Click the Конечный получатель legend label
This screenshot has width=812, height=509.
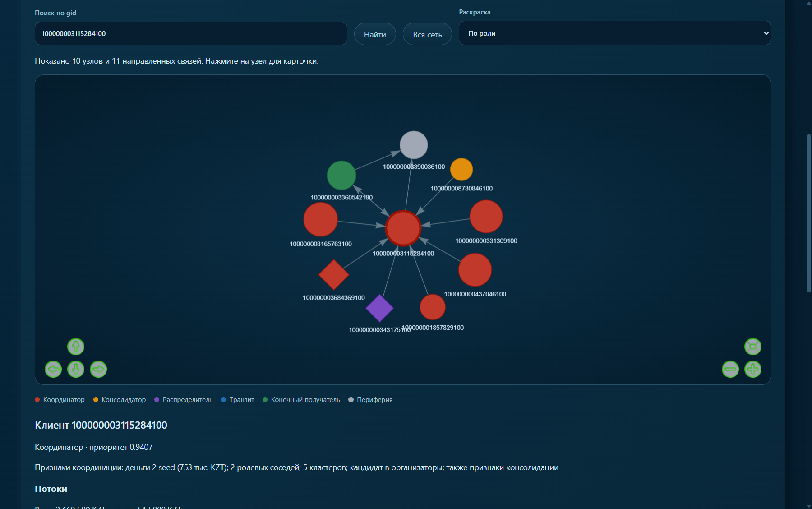coord(305,400)
